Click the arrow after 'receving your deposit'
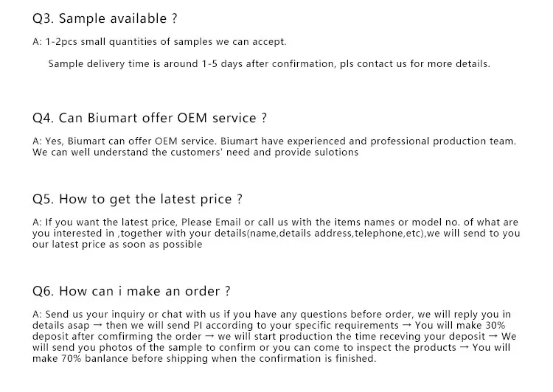Viewport: 553px width, 392px height. pyautogui.click(x=493, y=336)
